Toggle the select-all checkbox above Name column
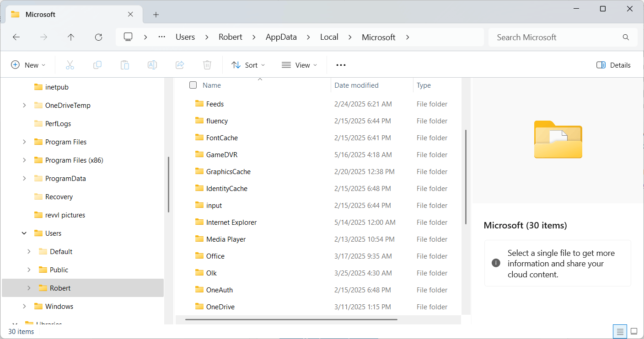 pyautogui.click(x=193, y=85)
